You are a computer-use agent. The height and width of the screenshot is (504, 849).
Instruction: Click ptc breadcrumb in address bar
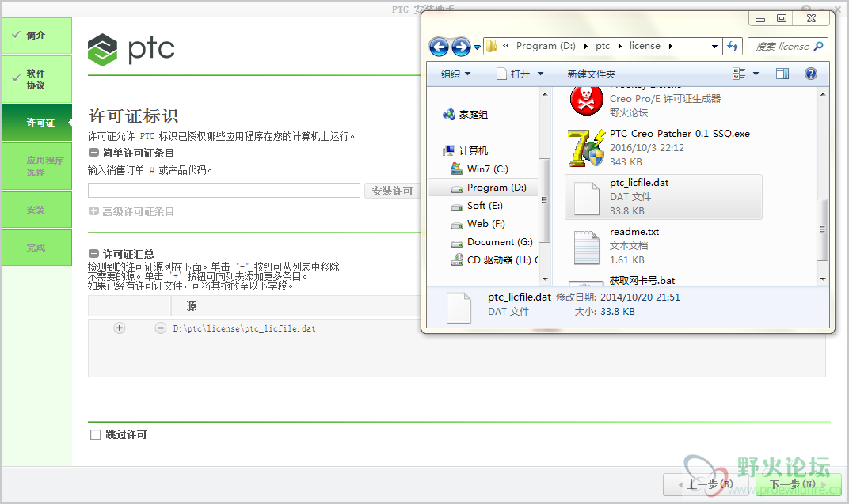(x=603, y=46)
